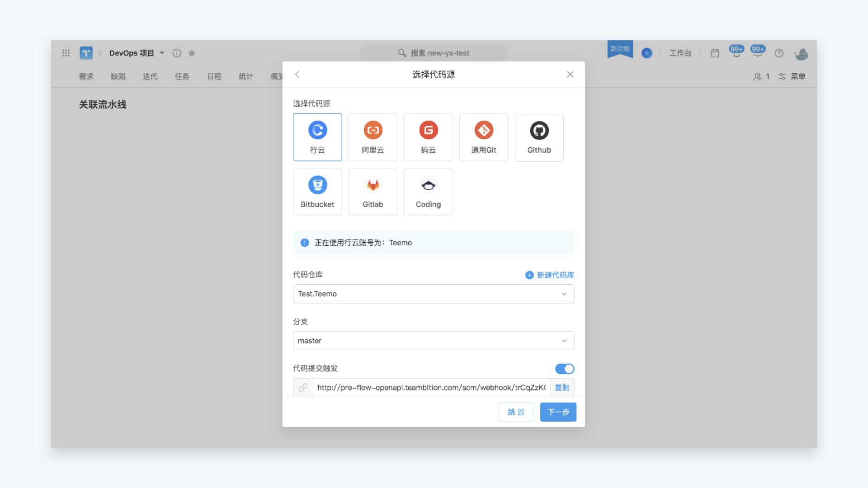Click the 复制 button for webhook URL

562,388
